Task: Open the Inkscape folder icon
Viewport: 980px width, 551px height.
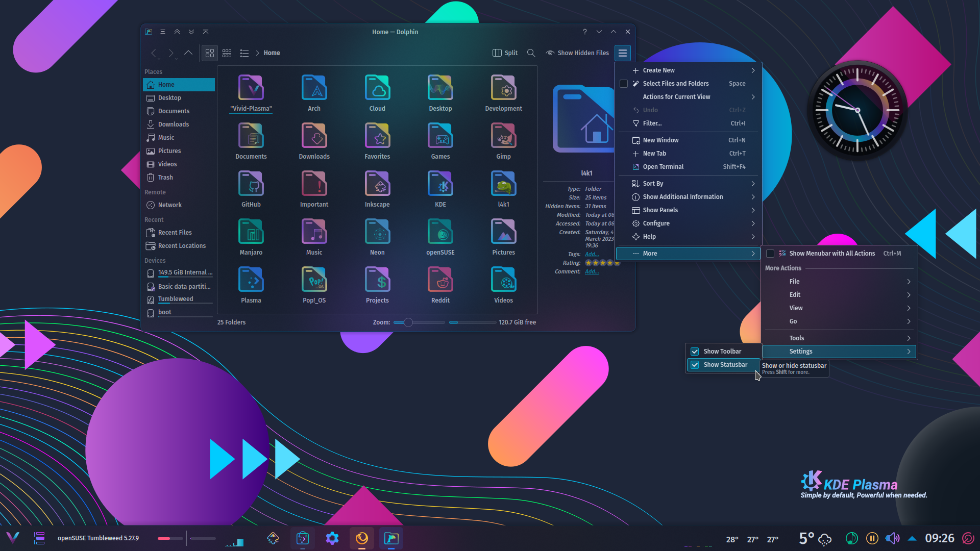Action: pos(377,184)
